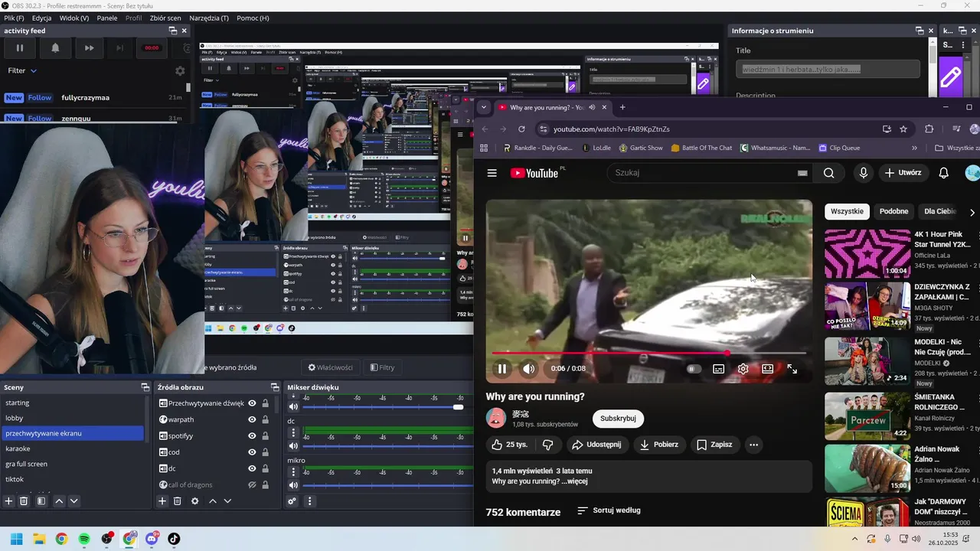Adjust the mikro volume slider
The image size is (980, 551).
click(x=388, y=485)
